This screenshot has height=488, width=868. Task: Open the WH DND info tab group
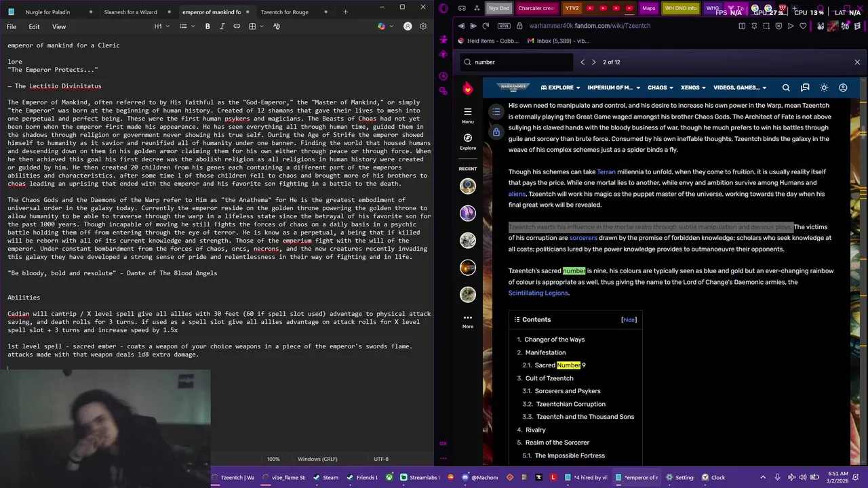681,8
